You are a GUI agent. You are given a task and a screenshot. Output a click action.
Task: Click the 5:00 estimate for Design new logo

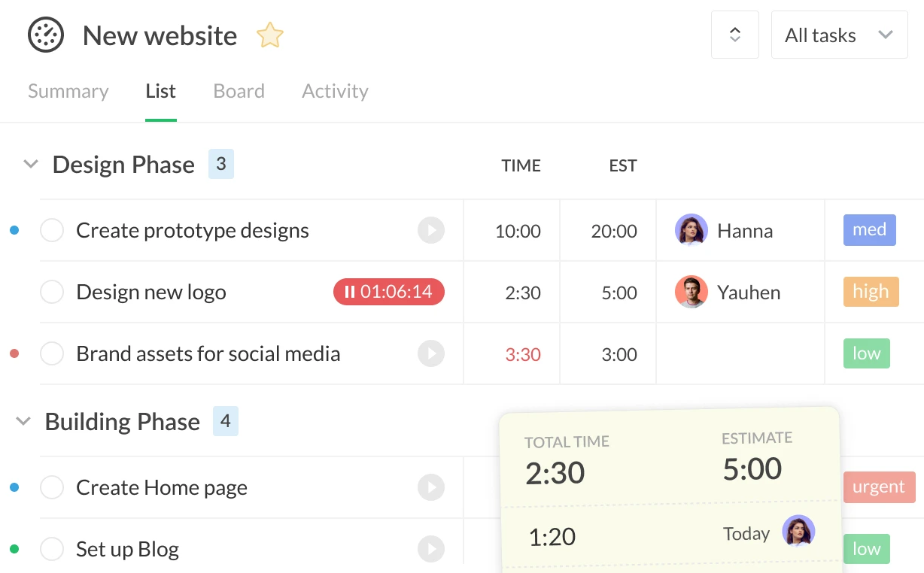click(619, 293)
